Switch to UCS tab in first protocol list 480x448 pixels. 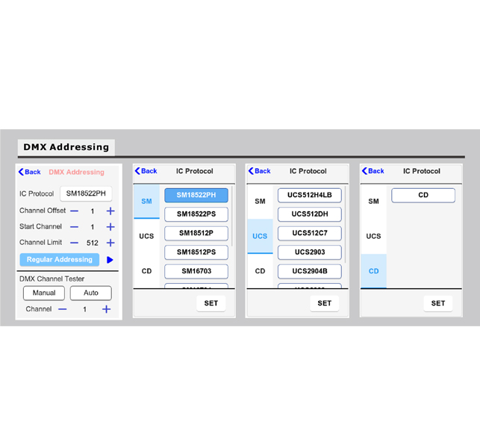pyautogui.click(x=146, y=236)
